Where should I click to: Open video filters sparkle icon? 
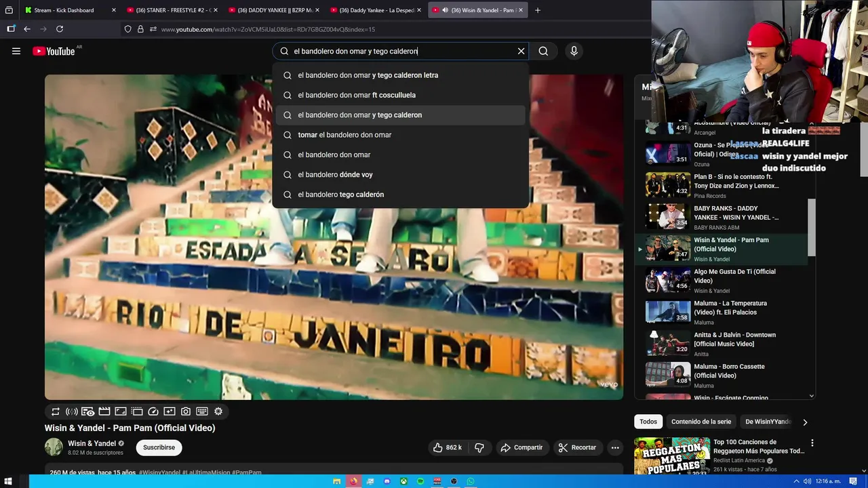(170, 411)
